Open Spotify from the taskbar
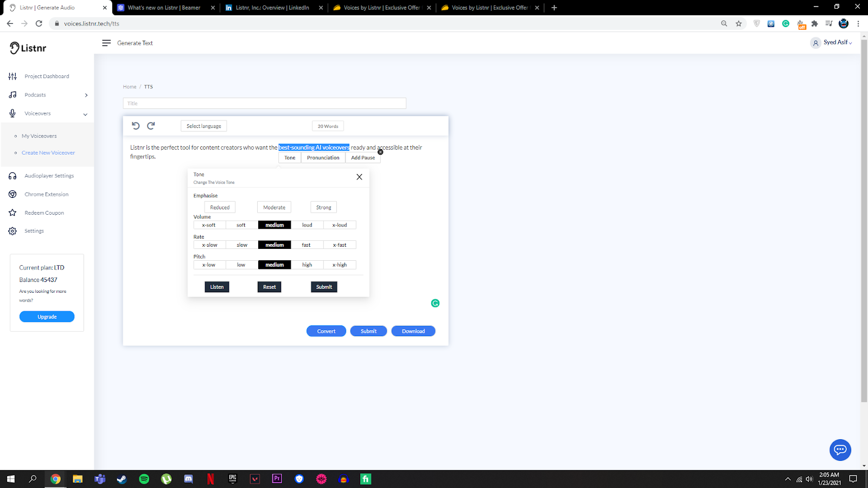Image resolution: width=868 pixels, height=488 pixels. (x=144, y=479)
